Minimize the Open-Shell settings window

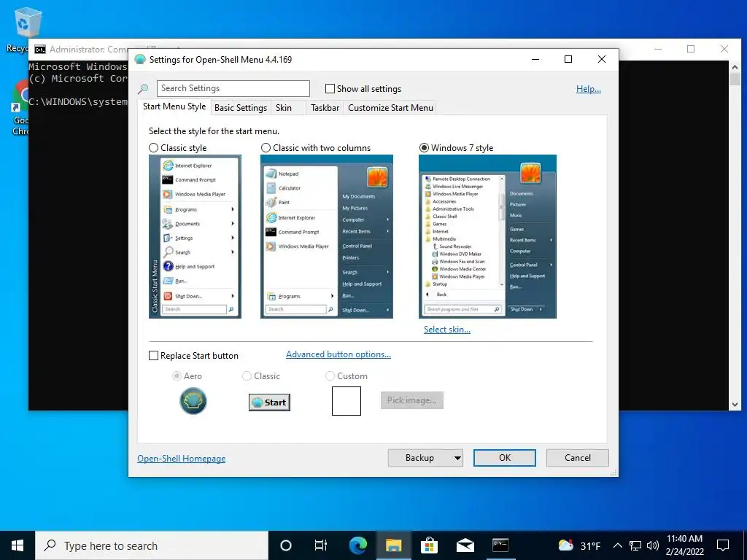[535, 59]
